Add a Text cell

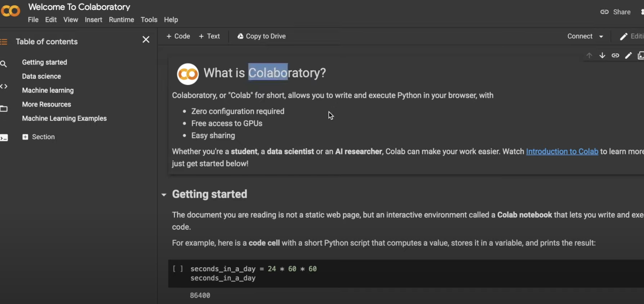[209, 36]
